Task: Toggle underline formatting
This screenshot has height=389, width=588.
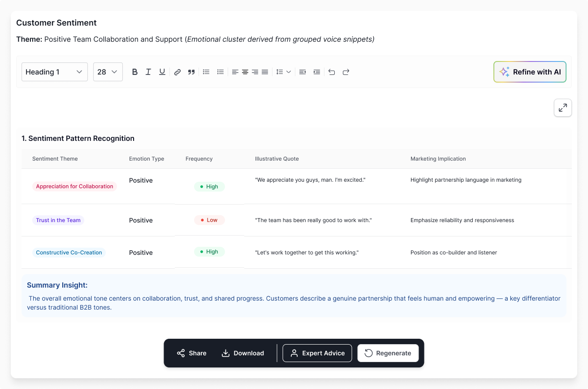Action: click(162, 71)
